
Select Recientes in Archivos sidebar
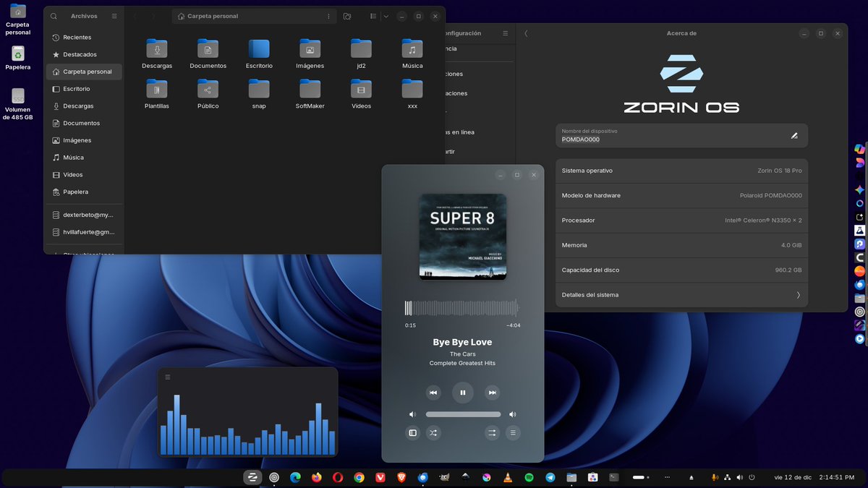tap(84, 38)
